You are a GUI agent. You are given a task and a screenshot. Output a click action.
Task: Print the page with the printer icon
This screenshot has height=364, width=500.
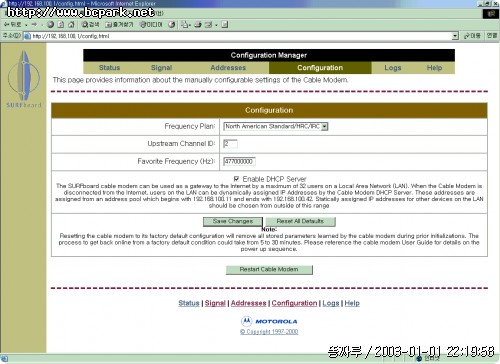pyautogui.click(x=198, y=25)
